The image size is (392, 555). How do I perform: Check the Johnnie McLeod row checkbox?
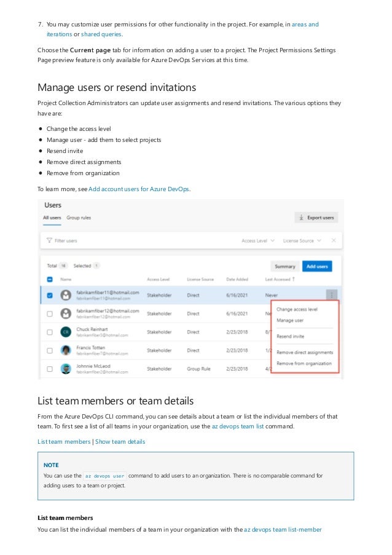(50, 369)
